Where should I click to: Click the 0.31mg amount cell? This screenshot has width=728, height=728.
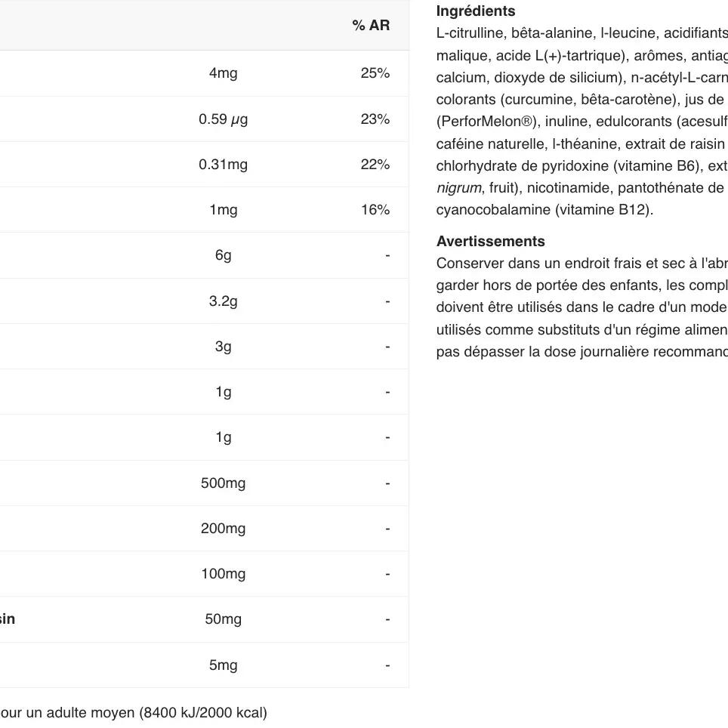point(223,165)
